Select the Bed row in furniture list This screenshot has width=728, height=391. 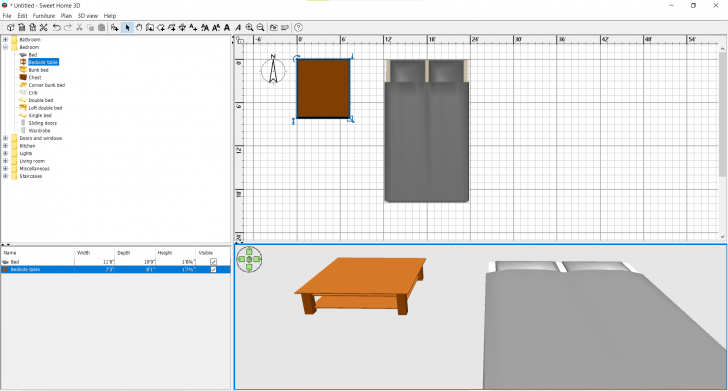pos(116,262)
